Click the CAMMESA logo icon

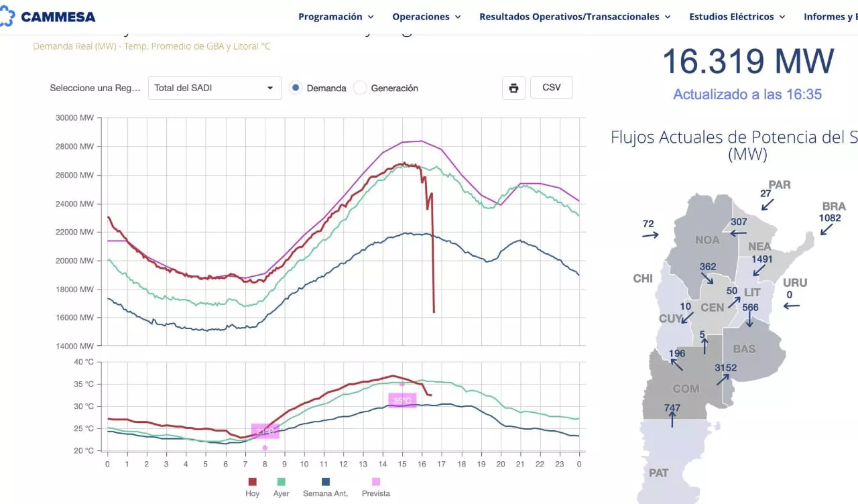(7, 17)
